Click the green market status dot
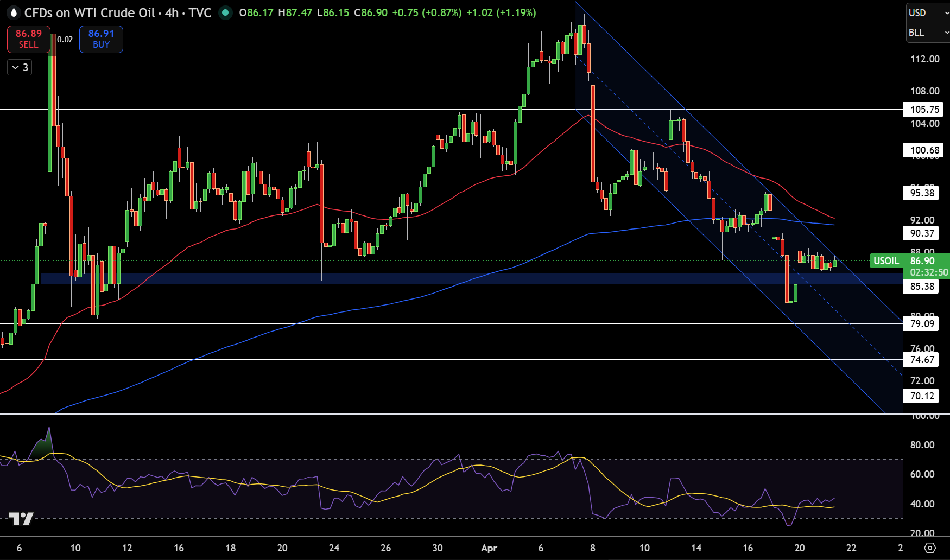This screenshot has width=950, height=560. coord(225,12)
